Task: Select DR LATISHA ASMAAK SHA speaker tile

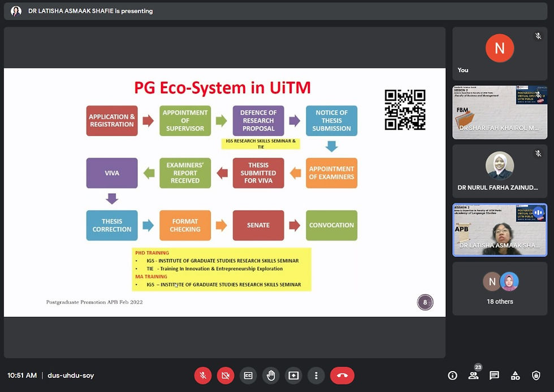Action: 500,230
